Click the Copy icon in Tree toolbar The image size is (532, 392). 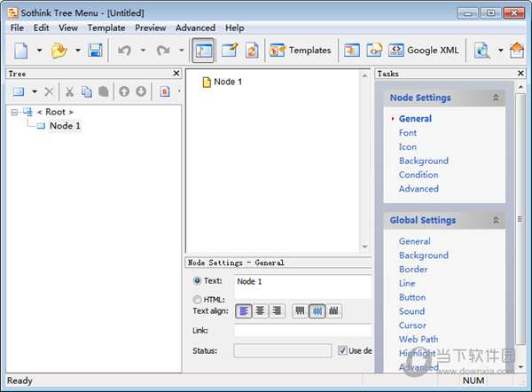[87, 91]
